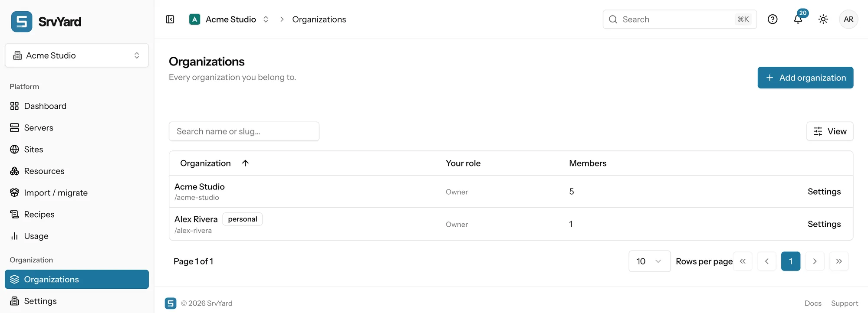Viewport: 868px width, 313px height.
Task: Click the sidebar Settings building icon
Action: [x=14, y=301]
